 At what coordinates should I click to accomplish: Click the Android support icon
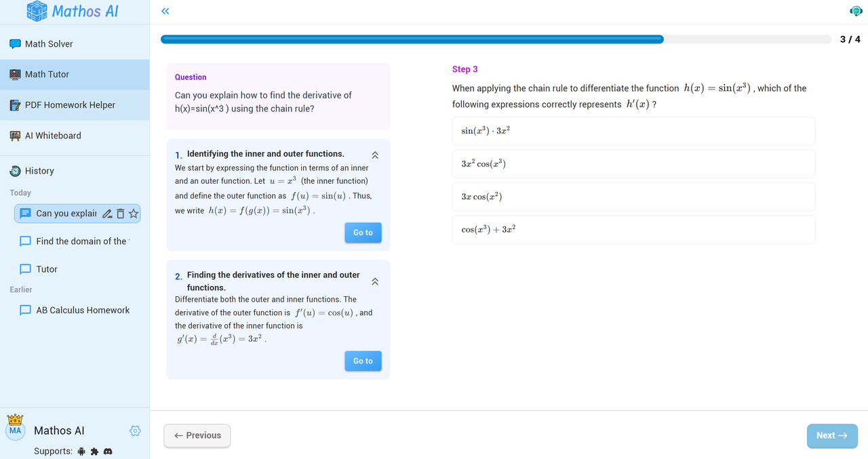pos(81,451)
